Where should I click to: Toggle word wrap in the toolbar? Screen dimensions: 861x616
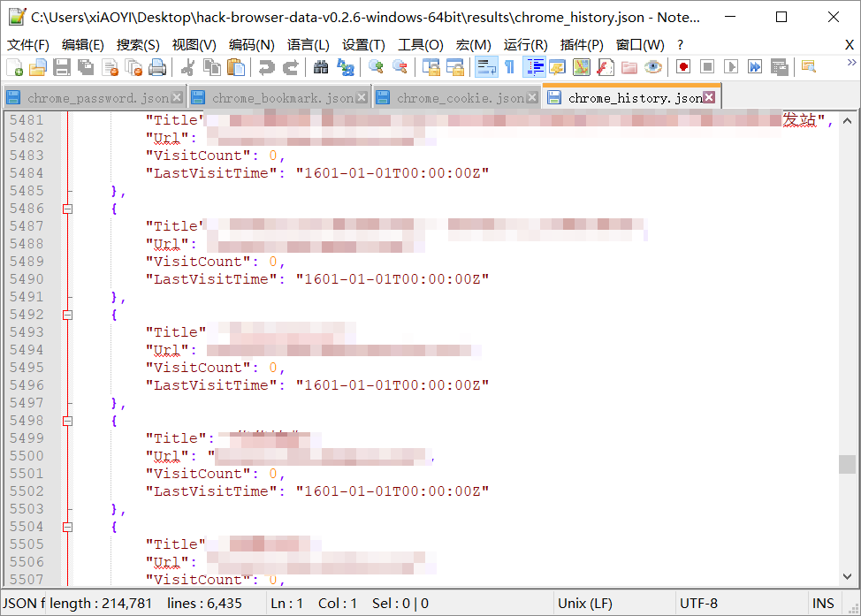[x=486, y=67]
